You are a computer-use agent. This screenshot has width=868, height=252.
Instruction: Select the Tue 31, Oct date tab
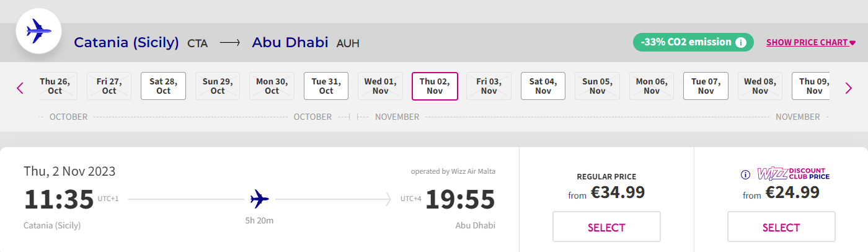(326, 86)
